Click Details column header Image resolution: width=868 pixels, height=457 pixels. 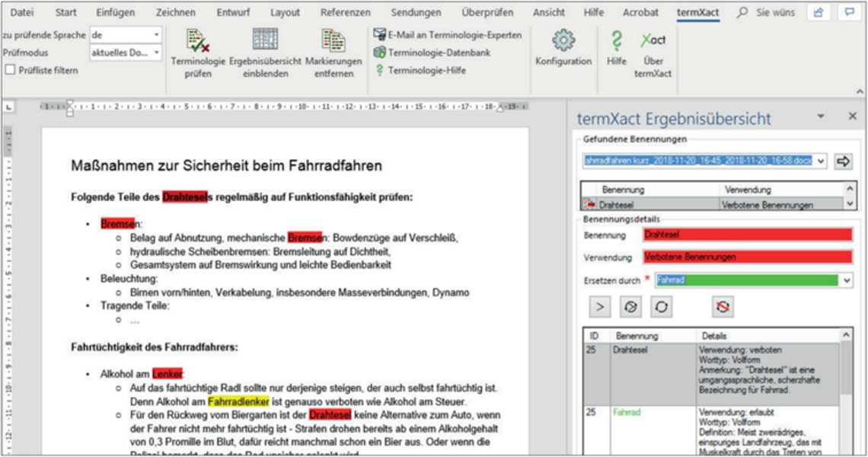(713, 336)
